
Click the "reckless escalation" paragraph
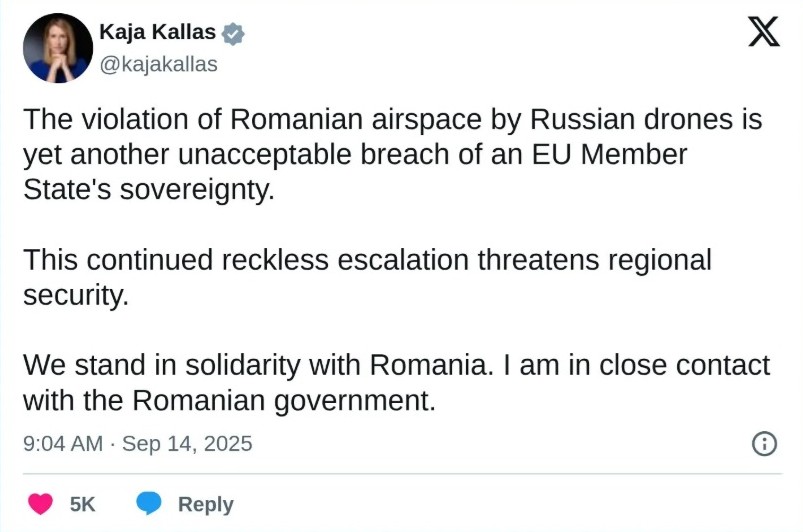point(367,277)
